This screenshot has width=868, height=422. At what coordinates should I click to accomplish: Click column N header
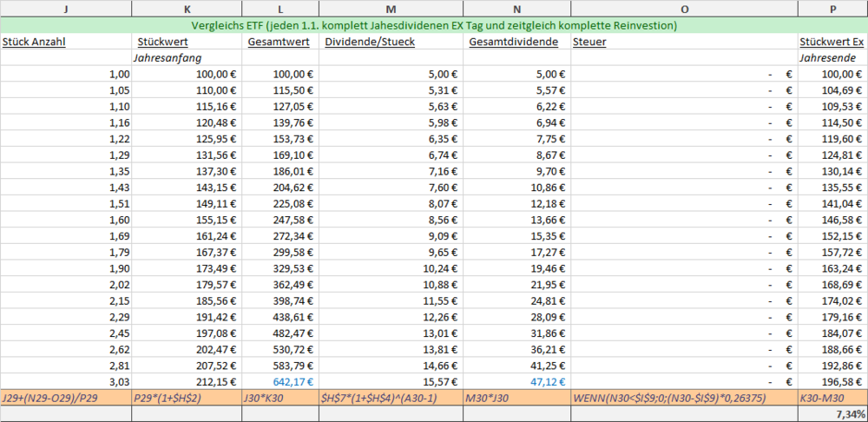[x=516, y=9]
